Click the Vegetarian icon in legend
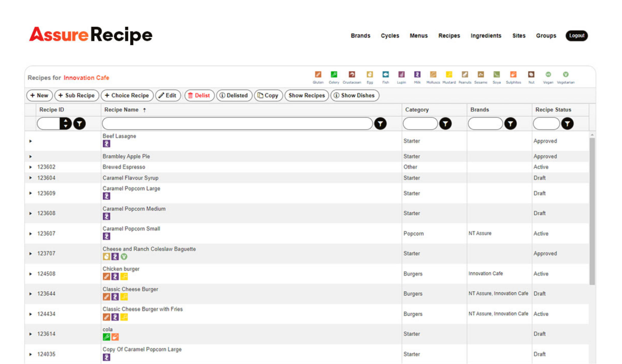Viewport: 622px width, 364px height. click(x=566, y=74)
